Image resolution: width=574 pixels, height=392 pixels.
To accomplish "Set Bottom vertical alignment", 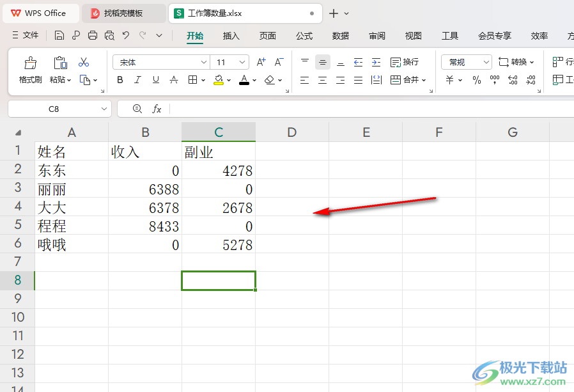I will point(341,62).
